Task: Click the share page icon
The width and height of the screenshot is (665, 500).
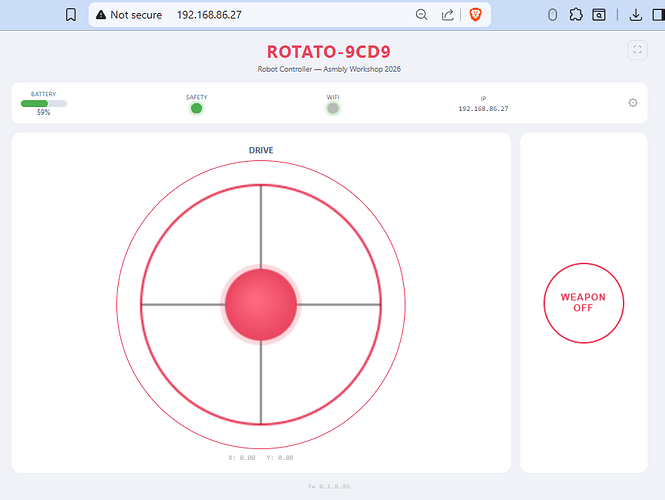Action: [448, 15]
